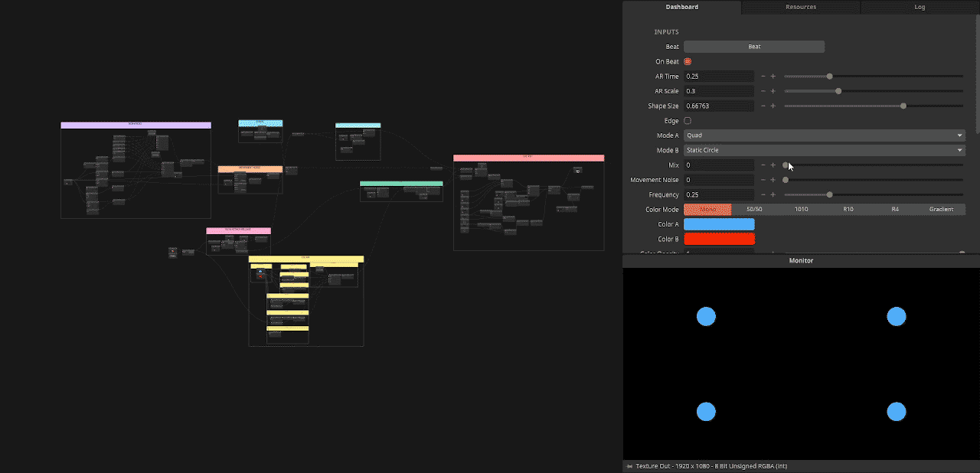Open the Mode B Static Circle dropdown
Viewport: 980px width, 473px height.
click(824, 151)
